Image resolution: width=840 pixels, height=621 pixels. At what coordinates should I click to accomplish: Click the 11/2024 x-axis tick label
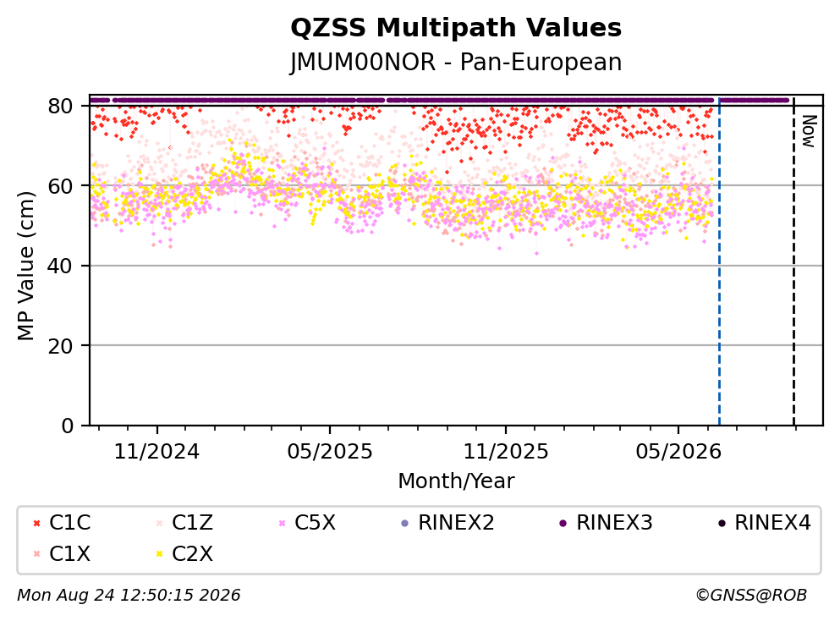[156, 452]
